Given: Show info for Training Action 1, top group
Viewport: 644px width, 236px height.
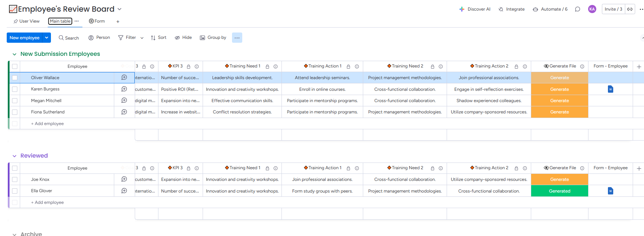Looking at the screenshot, I should click(x=357, y=66).
